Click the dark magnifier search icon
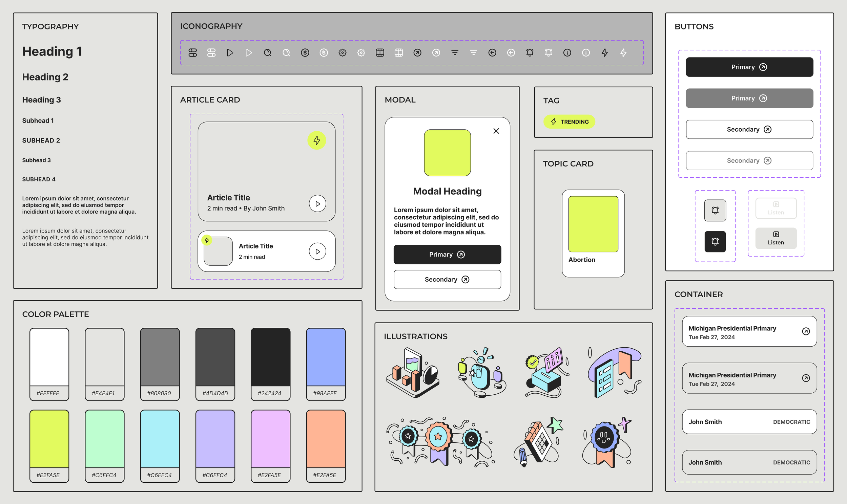Image resolution: width=847 pixels, height=504 pixels. 268,53
